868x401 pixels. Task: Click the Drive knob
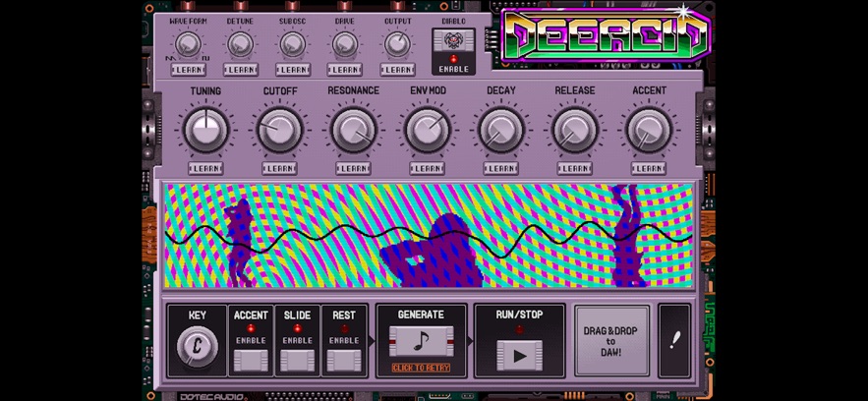coord(345,44)
